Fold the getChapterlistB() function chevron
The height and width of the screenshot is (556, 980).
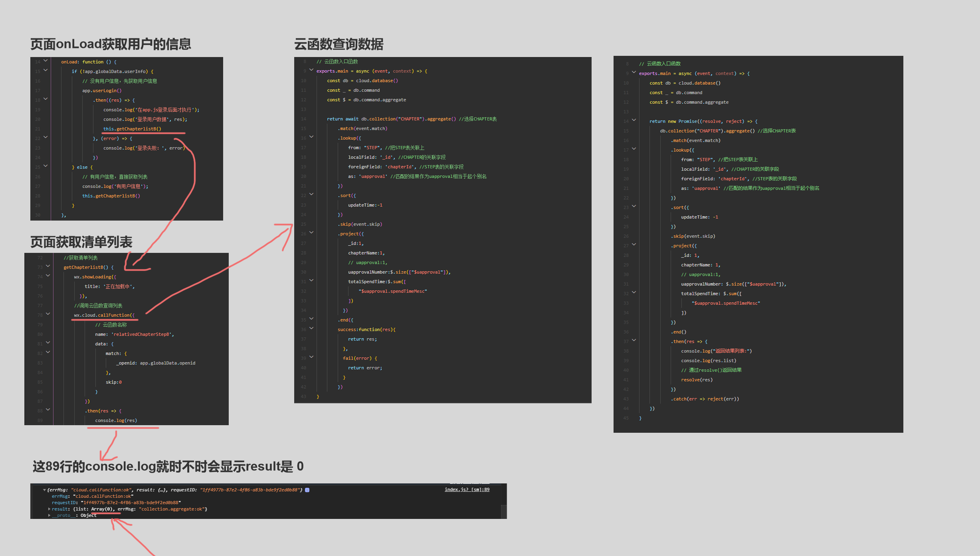point(48,266)
